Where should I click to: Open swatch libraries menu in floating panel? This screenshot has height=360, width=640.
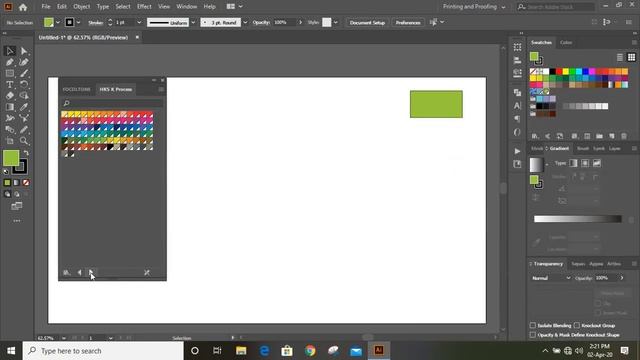click(67, 272)
